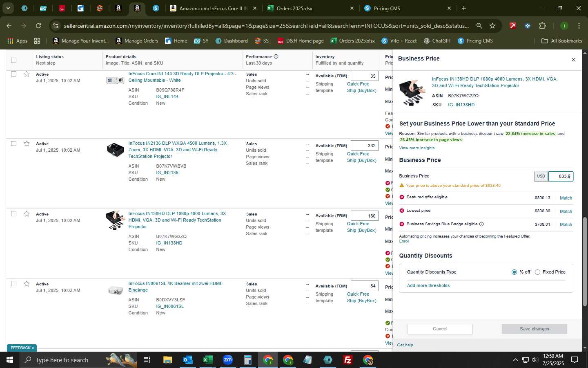
Task: Select the IN2136 listing checkbox
Action: [13, 144]
